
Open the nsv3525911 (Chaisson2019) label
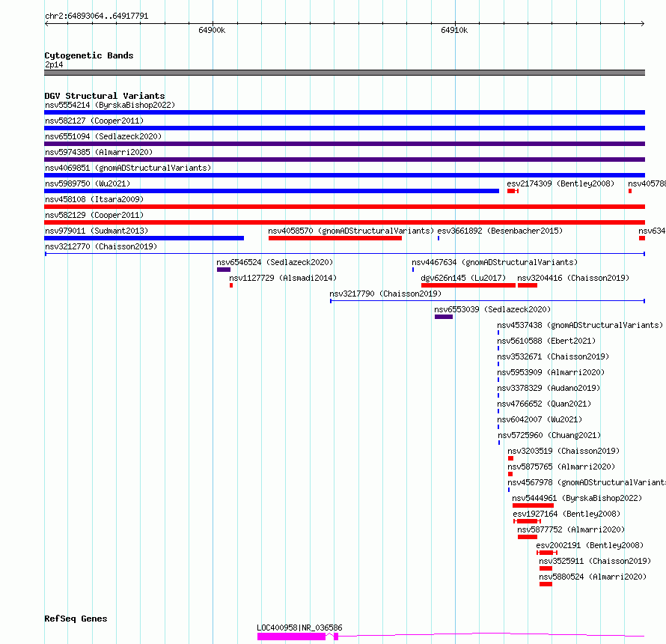pos(595,561)
